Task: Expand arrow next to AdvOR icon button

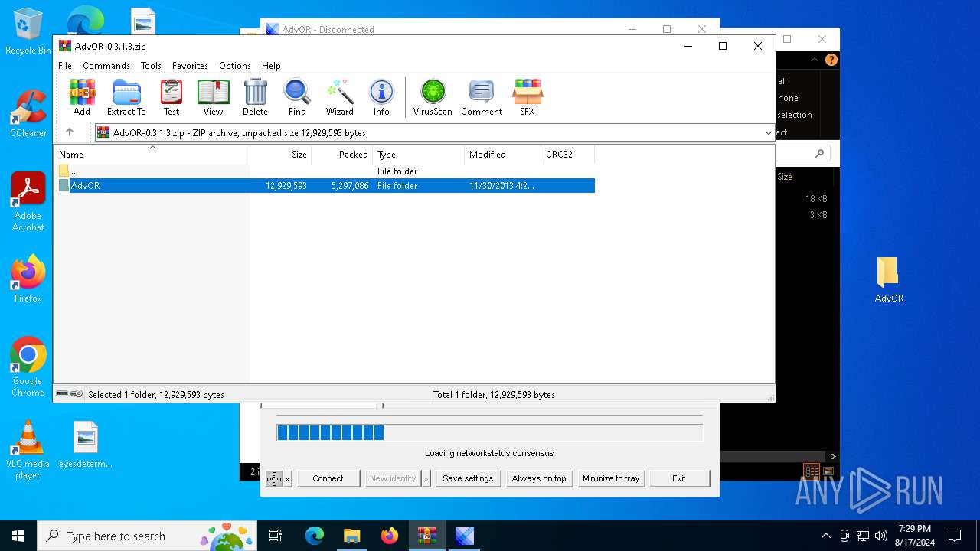Action: point(288,478)
